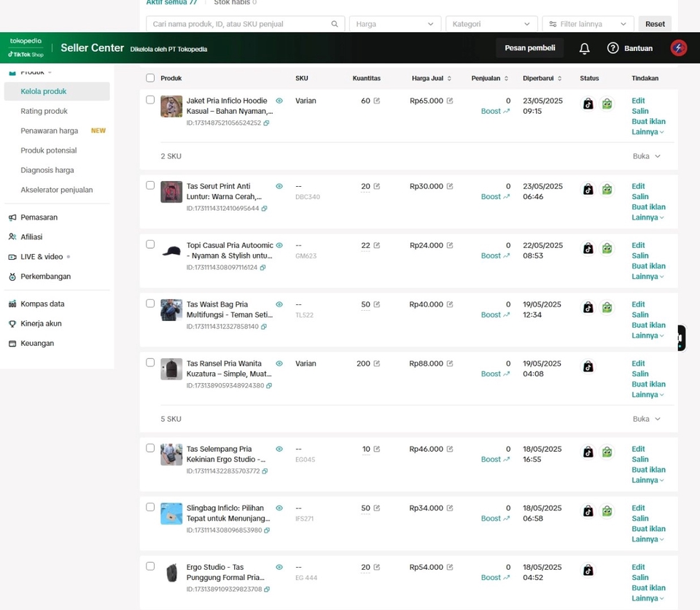The width and height of the screenshot is (700, 610).
Task: Click TikTok Shop status icon for Tas Waist Bag
Action: (588, 307)
